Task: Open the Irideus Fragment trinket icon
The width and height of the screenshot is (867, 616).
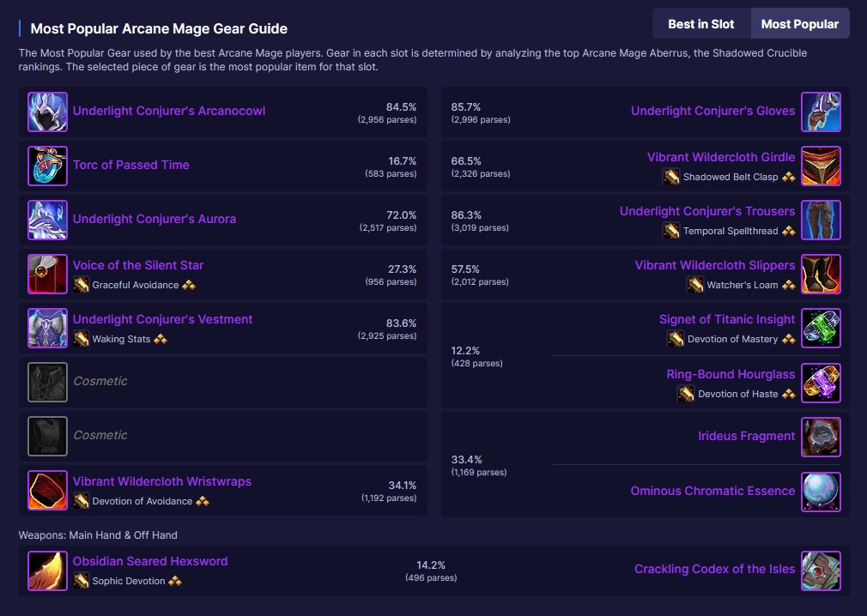Action: (822, 437)
